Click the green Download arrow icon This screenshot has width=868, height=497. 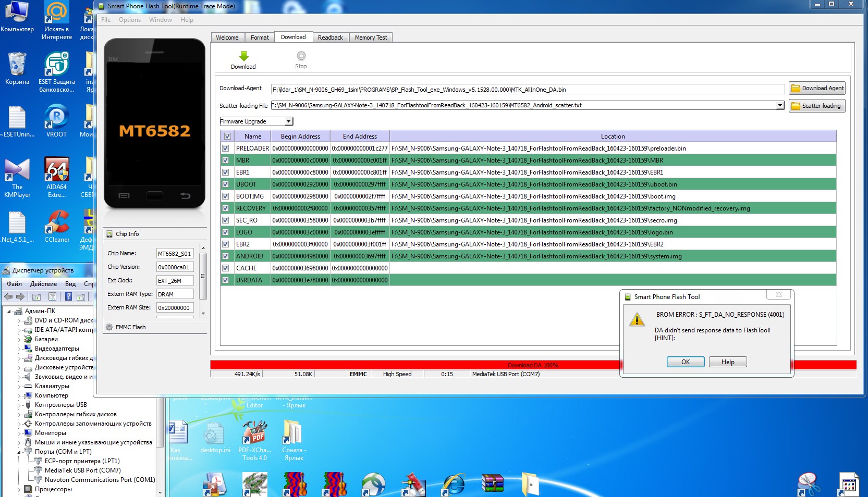[243, 56]
